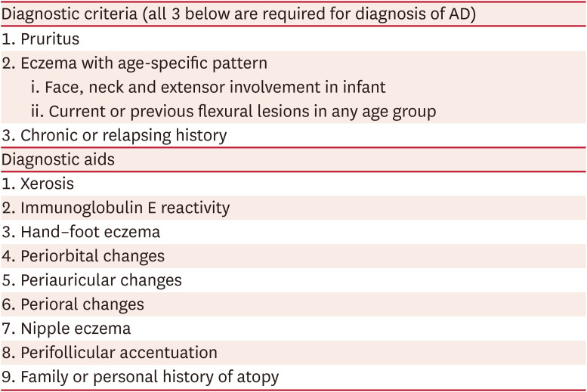Select Periauricular changes row
The width and height of the screenshot is (587, 392).
(91, 280)
